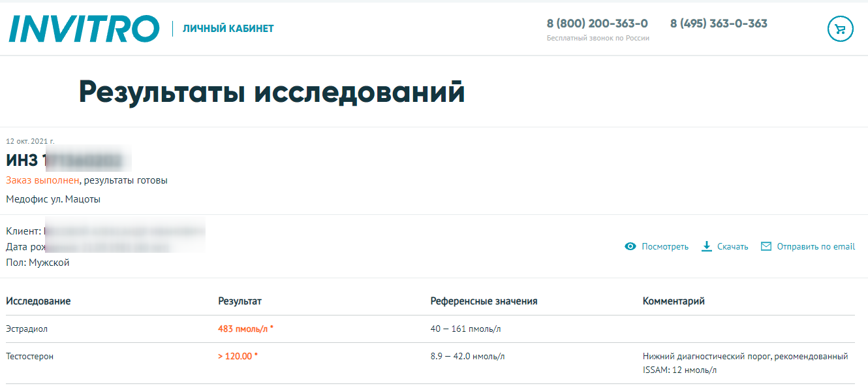Choose Отправить по email option
Viewport: 868px width, 388px height.
click(x=816, y=246)
